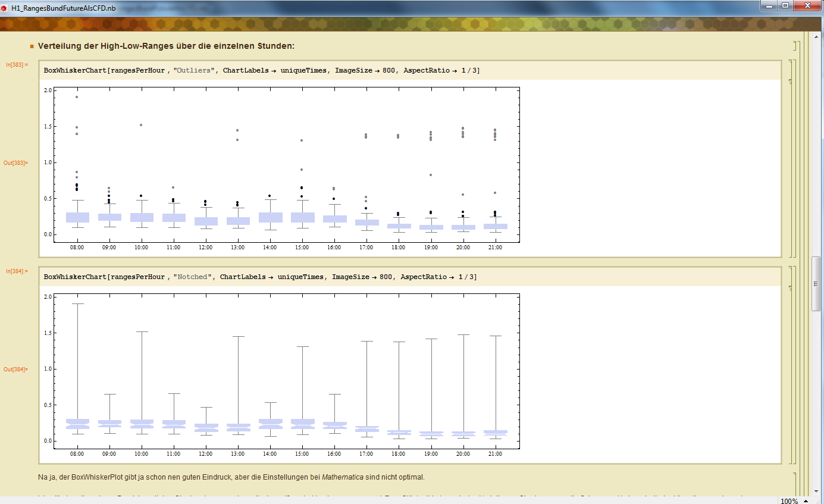Click the 'Na ja, der BoxWhiskerPlot' text cell
This screenshot has height=504, width=824.
231,477
